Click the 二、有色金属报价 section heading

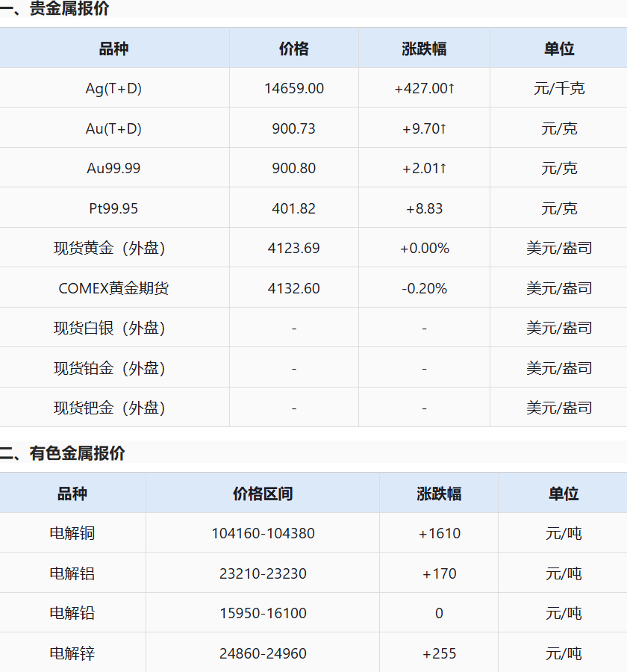pyautogui.click(x=63, y=453)
